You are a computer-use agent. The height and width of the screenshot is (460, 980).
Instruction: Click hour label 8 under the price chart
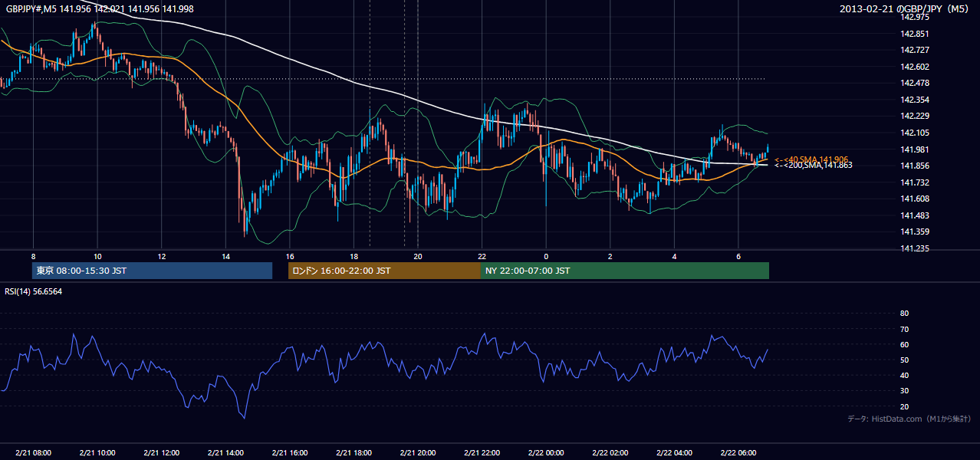(33, 256)
